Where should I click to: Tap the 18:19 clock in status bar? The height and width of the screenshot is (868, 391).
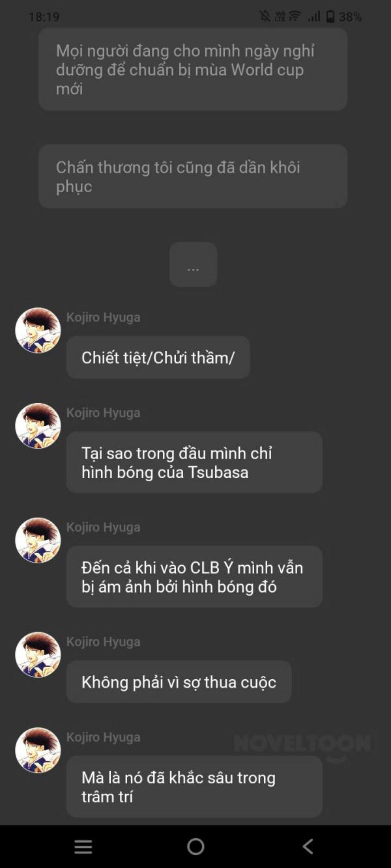click(x=44, y=17)
